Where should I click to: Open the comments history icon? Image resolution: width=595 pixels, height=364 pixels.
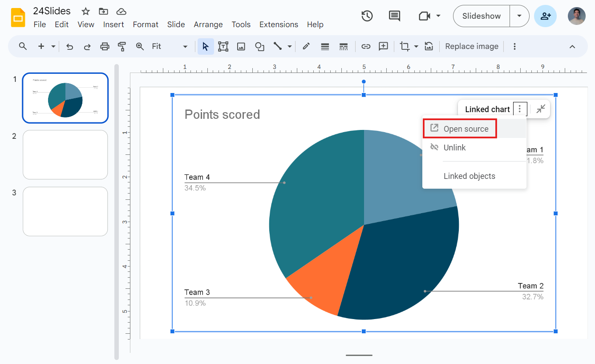click(x=394, y=16)
